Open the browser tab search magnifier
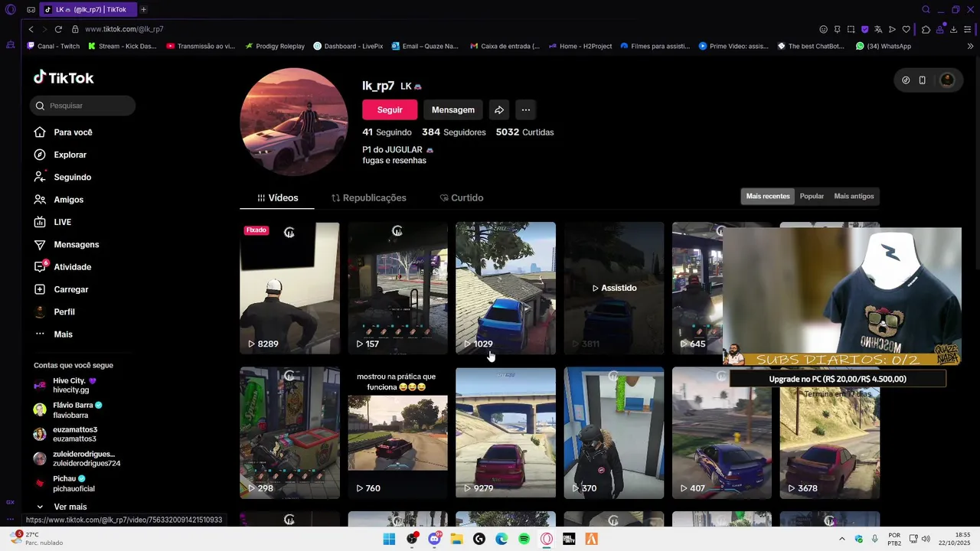The height and width of the screenshot is (551, 980). [x=926, y=9]
